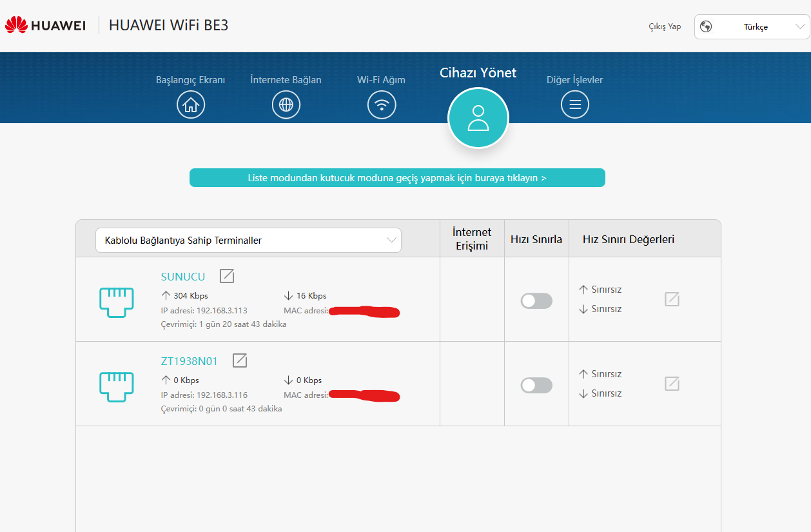
Task: Click the Huawei logo
Action: pos(45,26)
